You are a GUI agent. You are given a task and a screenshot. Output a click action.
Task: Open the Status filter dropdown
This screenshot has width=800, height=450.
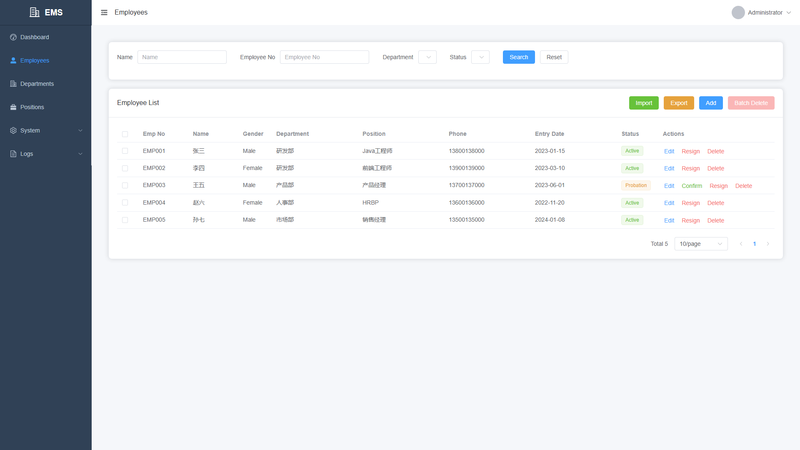coord(481,57)
